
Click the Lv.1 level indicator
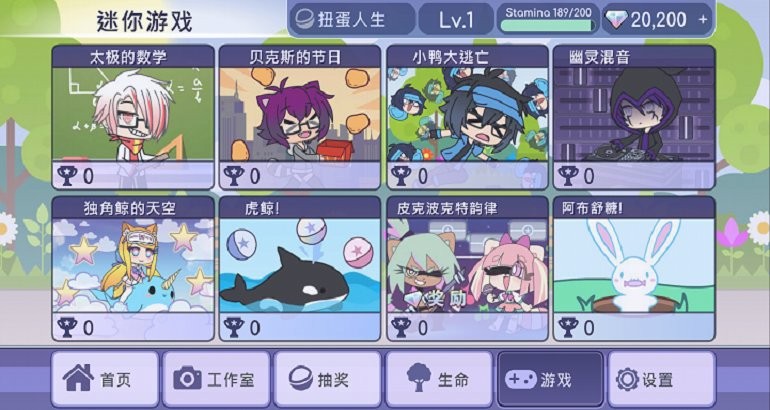pos(456,19)
